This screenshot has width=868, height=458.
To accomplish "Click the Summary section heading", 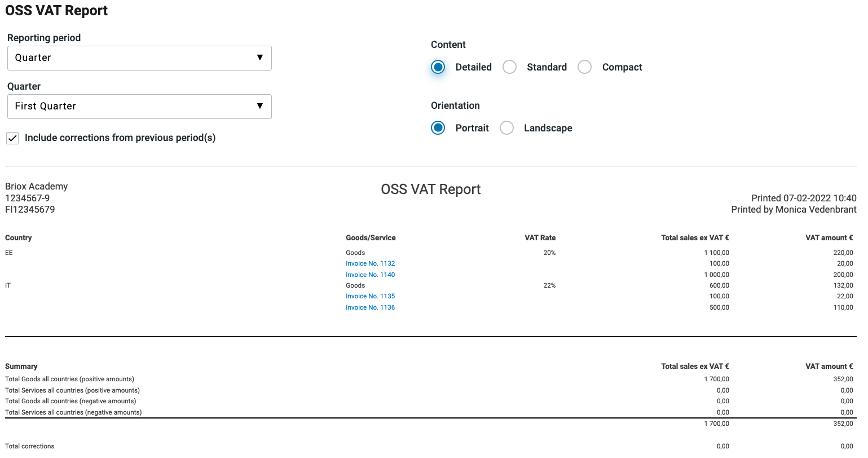I will pyautogui.click(x=21, y=367).
